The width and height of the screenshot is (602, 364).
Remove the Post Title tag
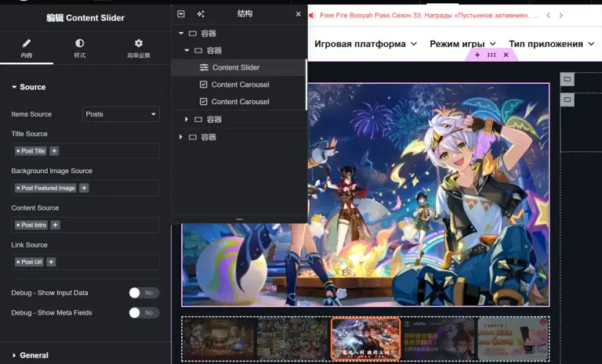tap(18, 151)
